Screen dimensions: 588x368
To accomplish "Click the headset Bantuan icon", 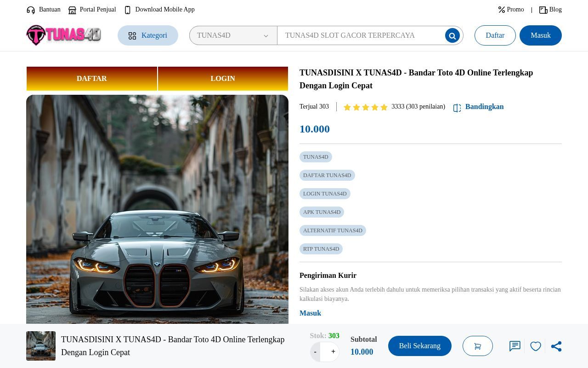I will [x=31, y=10].
